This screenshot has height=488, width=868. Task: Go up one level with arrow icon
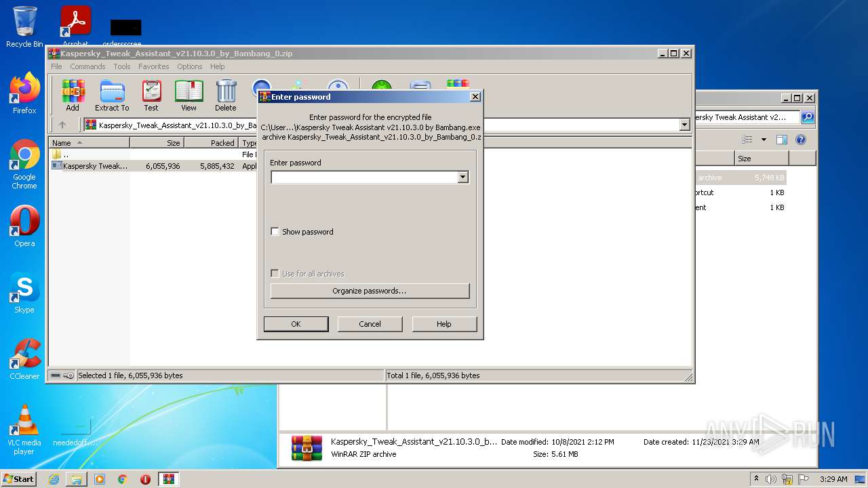(x=62, y=125)
